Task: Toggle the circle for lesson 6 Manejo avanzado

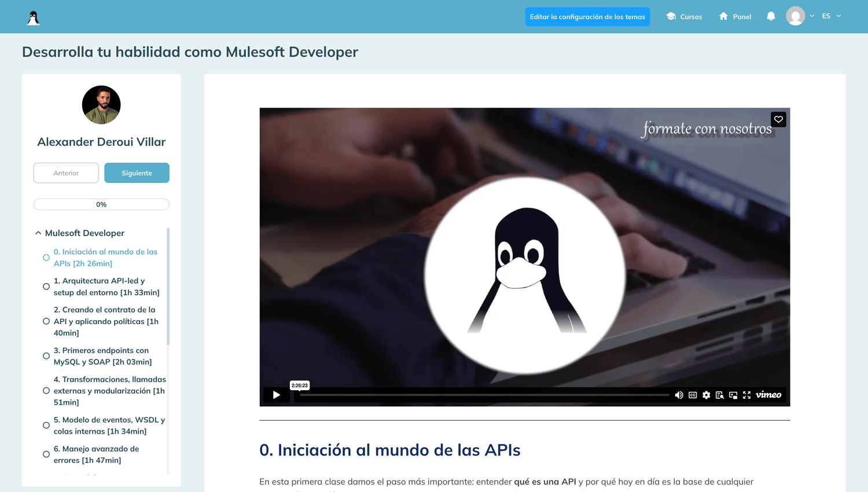Action: coord(46,454)
